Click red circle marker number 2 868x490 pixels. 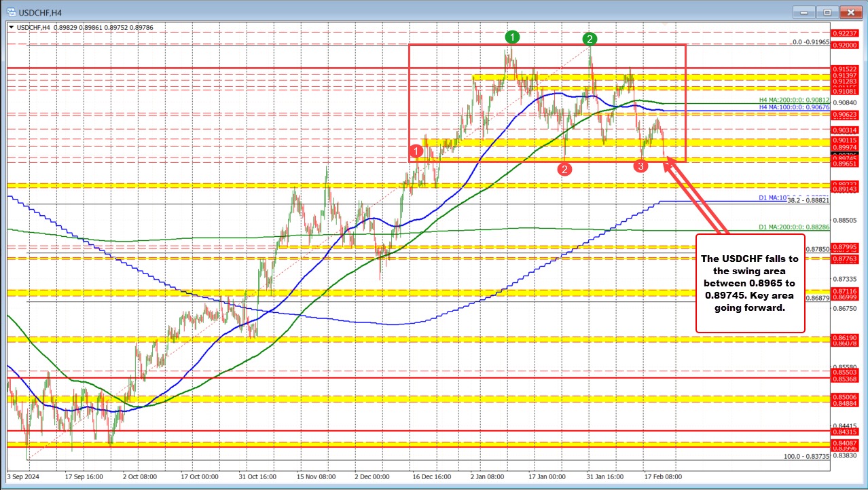pyautogui.click(x=565, y=168)
